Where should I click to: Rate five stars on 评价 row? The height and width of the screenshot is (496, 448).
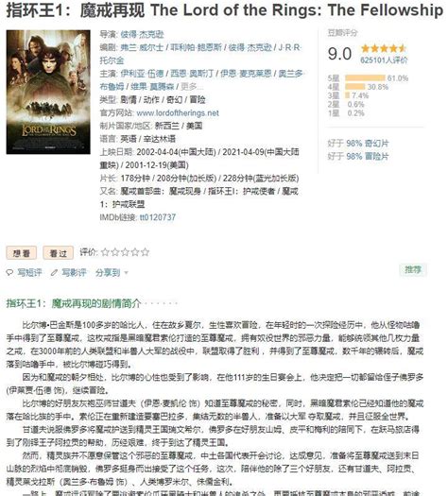point(145,252)
